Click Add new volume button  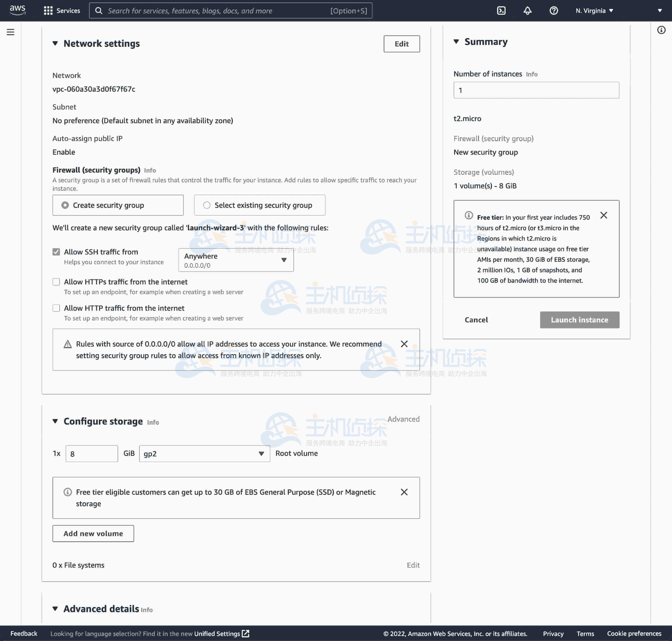(x=93, y=533)
